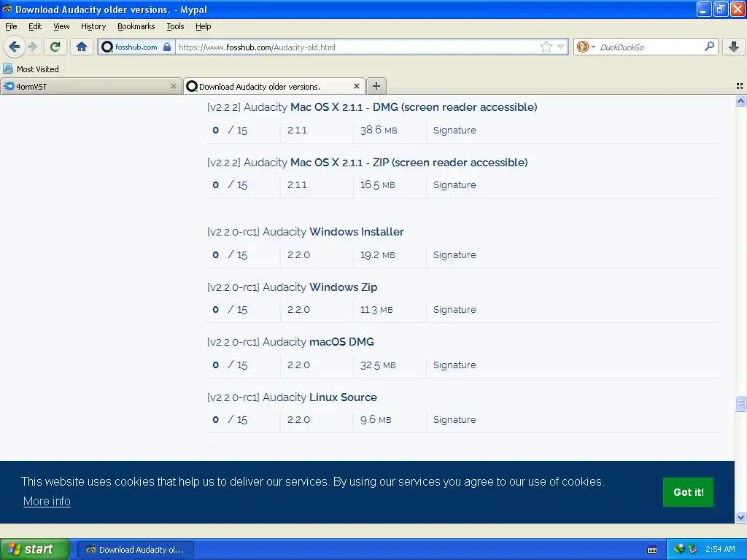Click the scrollbar up arrow
Screen dimensions: 747x560
740,101
